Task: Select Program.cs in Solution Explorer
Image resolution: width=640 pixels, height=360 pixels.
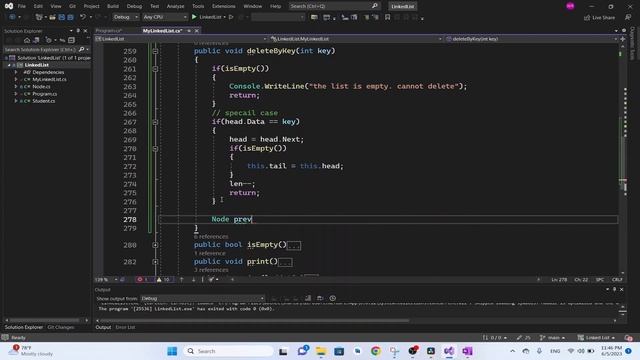Action: [x=44, y=94]
